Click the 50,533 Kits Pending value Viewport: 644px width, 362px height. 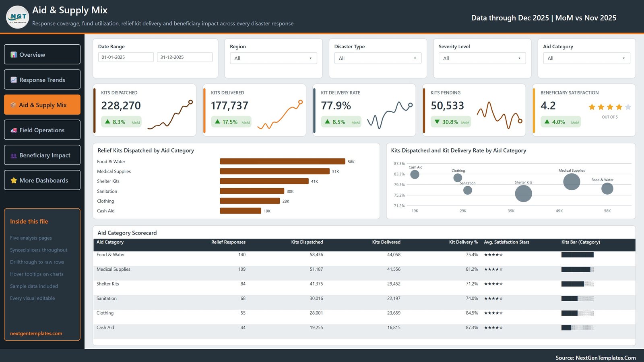(x=447, y=105)
